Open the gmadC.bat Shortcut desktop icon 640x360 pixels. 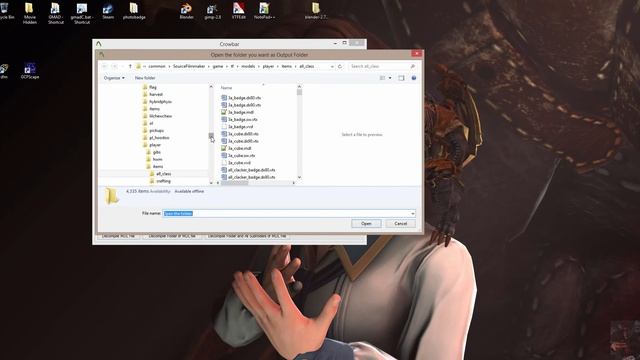(82, 13)
